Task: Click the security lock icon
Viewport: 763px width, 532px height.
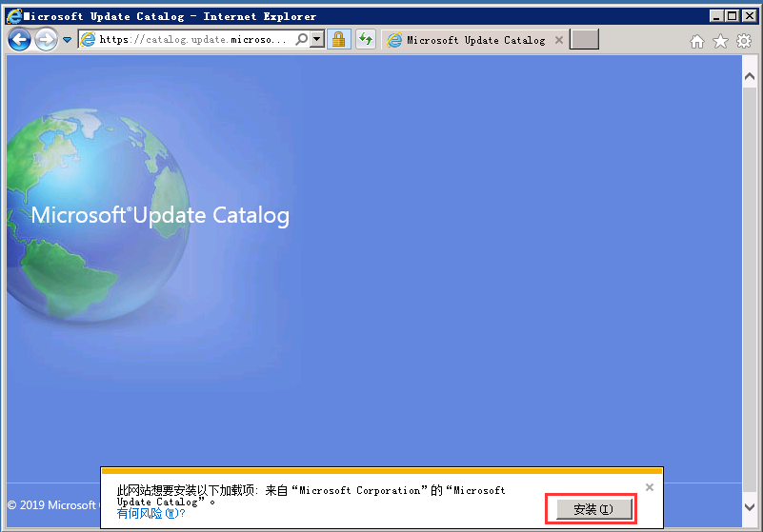Action: [337, 40]
